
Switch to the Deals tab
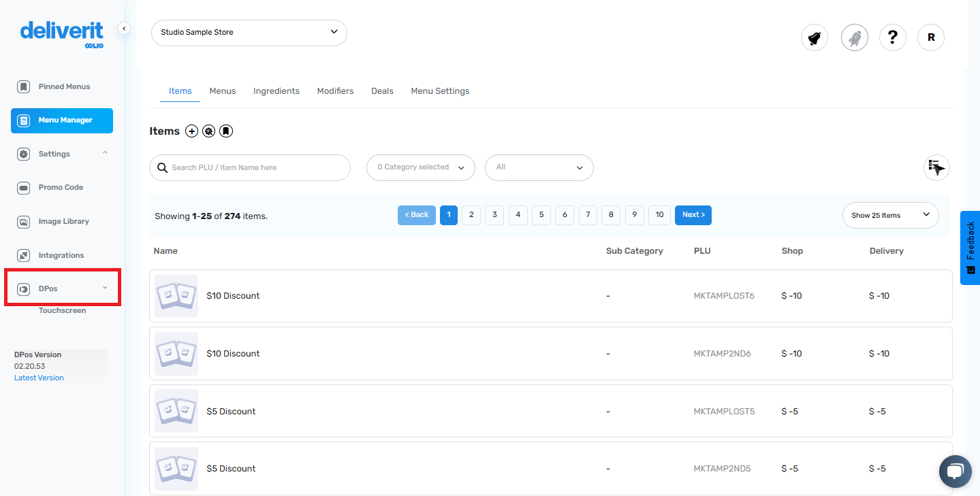tap(382, 90)
